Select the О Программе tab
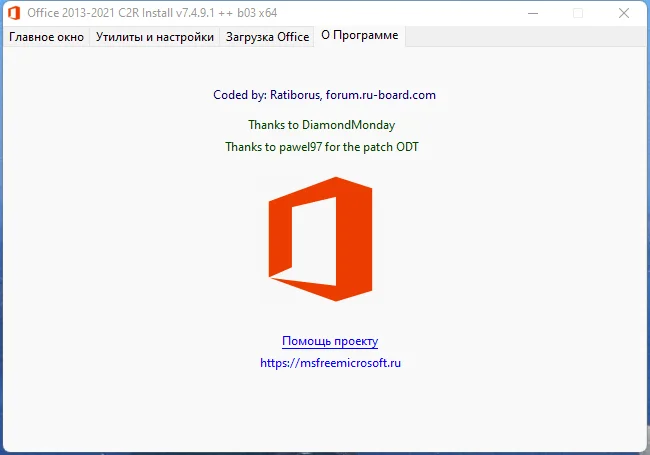This screenshot has height=455, width=650. pos(359,36)
